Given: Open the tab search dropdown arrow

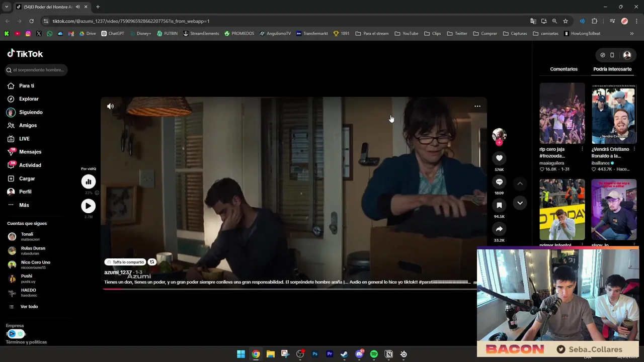Looking at the screenshot, I should [7, 7].
